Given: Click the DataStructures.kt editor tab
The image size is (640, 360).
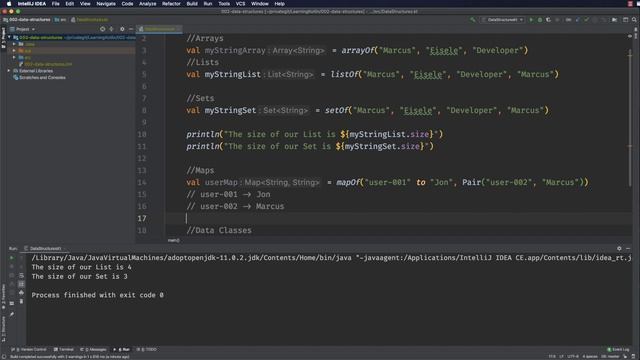Looking at the screenshot, I should (x=159, y=29).
